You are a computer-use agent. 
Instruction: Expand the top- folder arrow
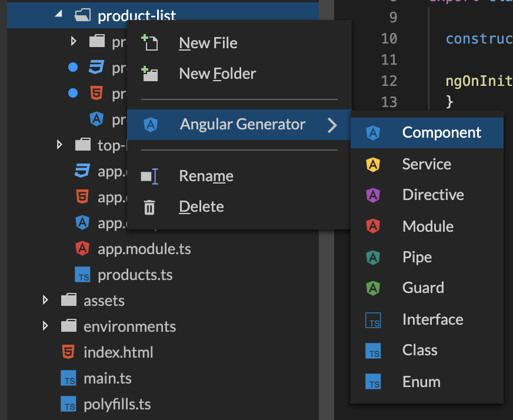[59, 145]
